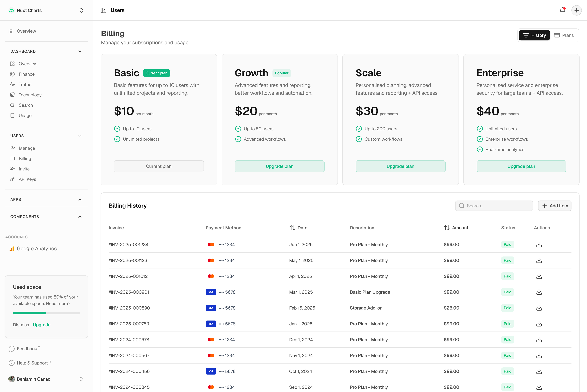Switch to the Plans view

coord(564,35)
